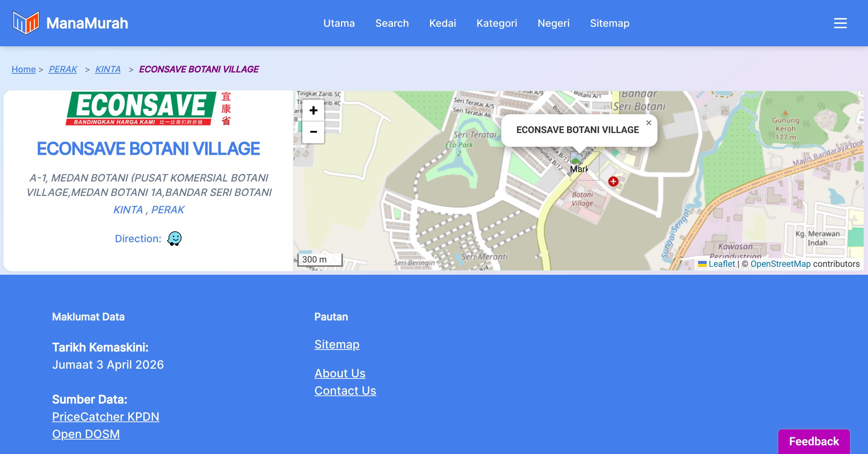Open the Leaflet attribution link
The height and width of the screenshot is (454, 868).
tap(722, 264)
